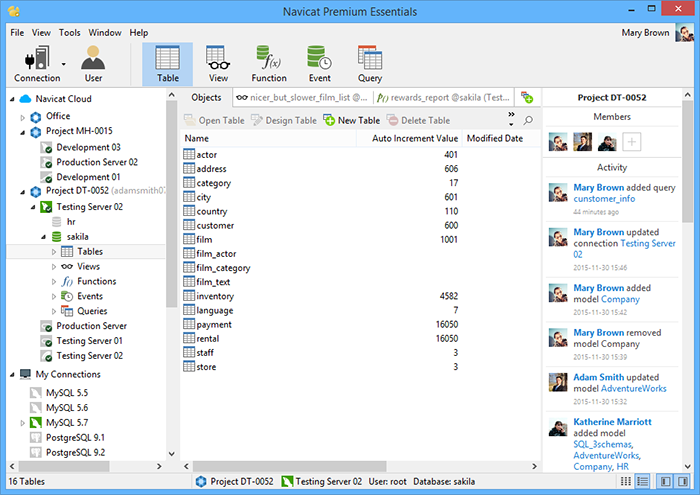
Task: Click the Query toolbar icon
Action: point(370,64)
